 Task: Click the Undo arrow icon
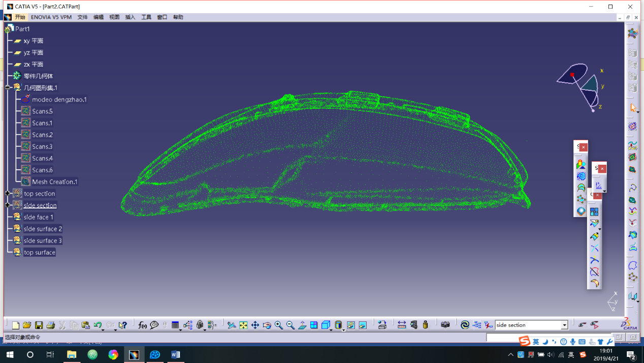tap(98, 325)
